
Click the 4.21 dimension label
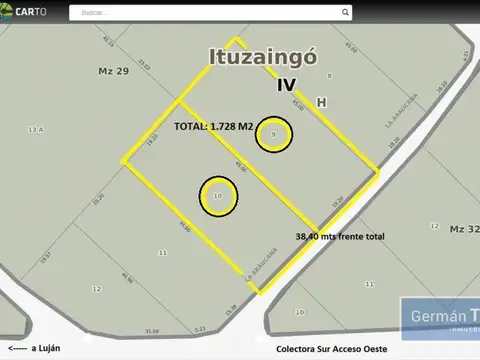465,55
